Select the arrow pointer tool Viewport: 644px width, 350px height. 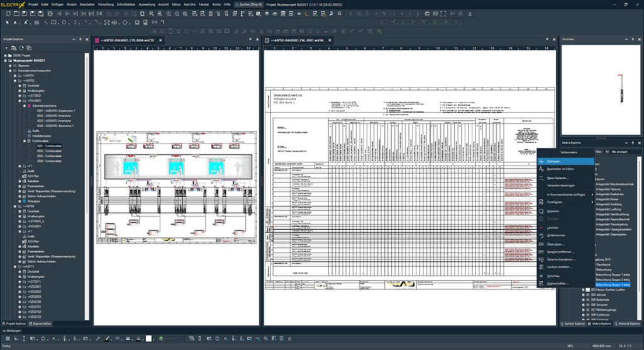[6, 23]
